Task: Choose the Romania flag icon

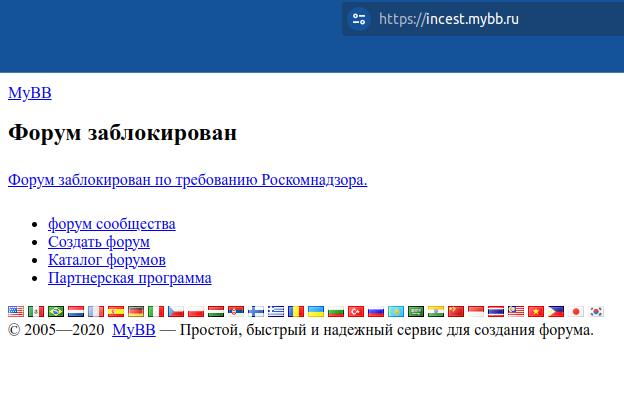Action: click(x=296, y=311)
